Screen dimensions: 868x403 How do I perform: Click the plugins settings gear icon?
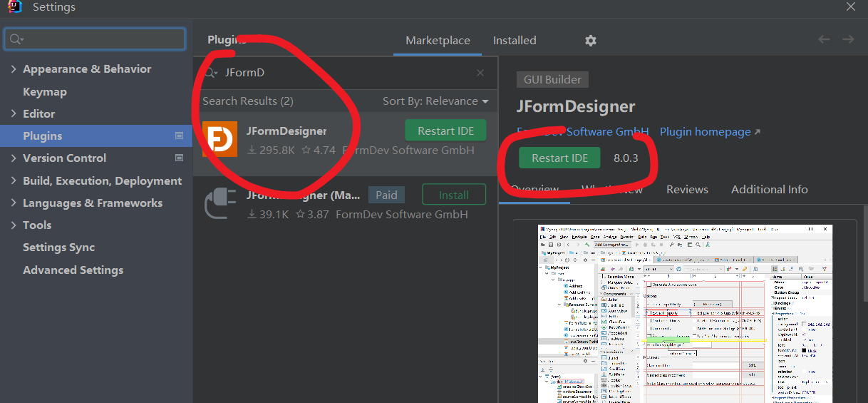point(590,41)
